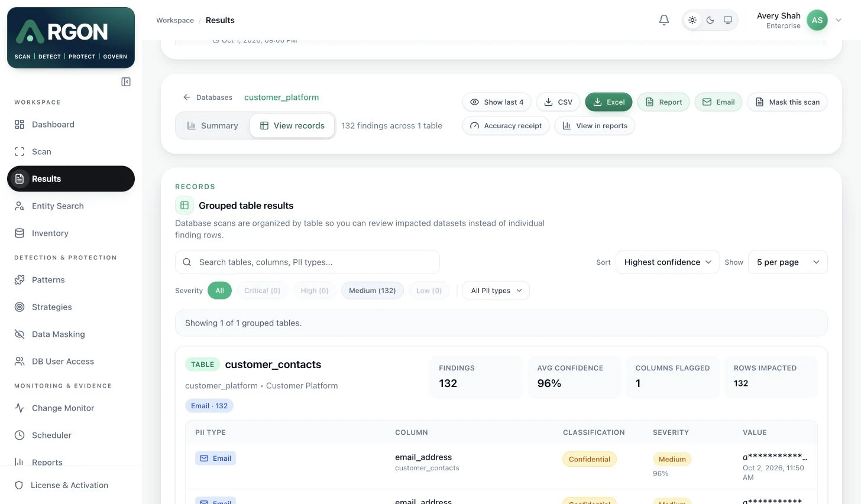Expand the All PII types filter
Viewport: 861px width, 504px height.
(x=496, y=291)
